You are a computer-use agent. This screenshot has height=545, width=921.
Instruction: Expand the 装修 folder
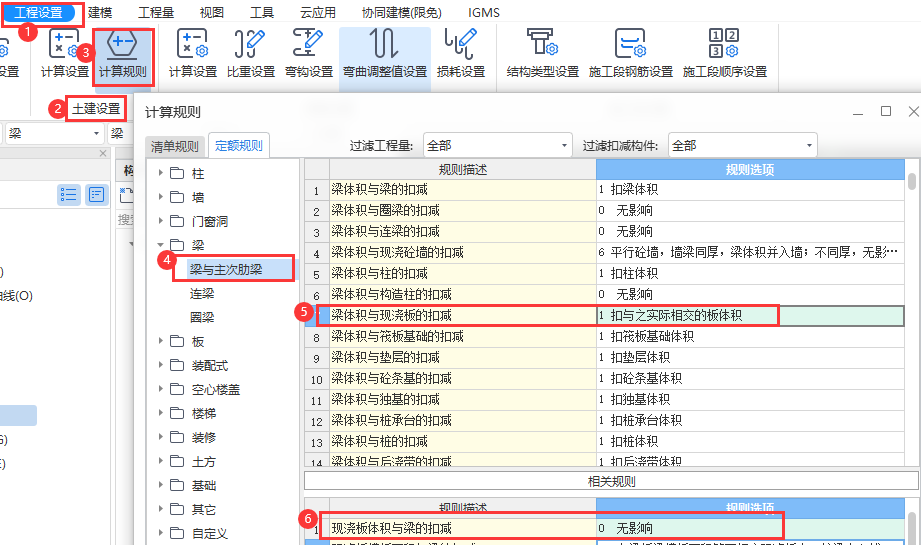(x=160, y=437)
